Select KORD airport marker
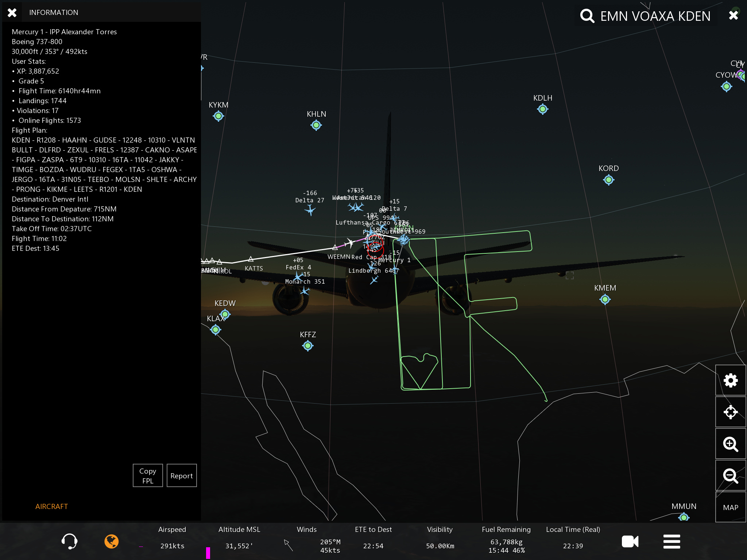This screenshot has height=560, width=747. coord(608,180)
